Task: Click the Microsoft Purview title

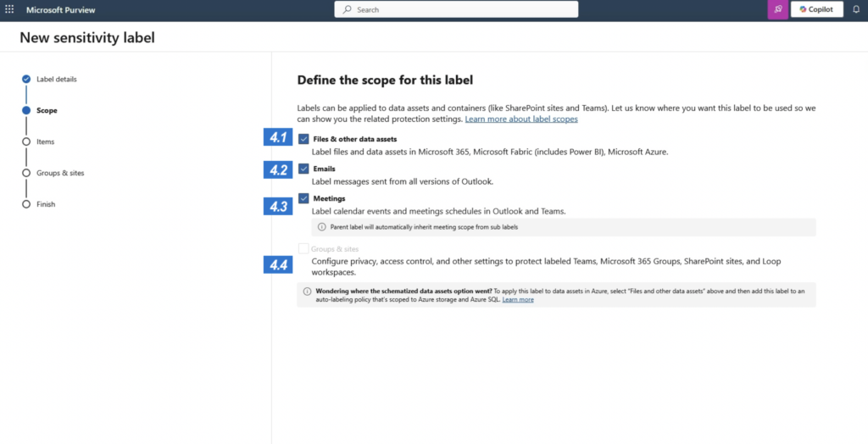Action: tap(61, 9)
